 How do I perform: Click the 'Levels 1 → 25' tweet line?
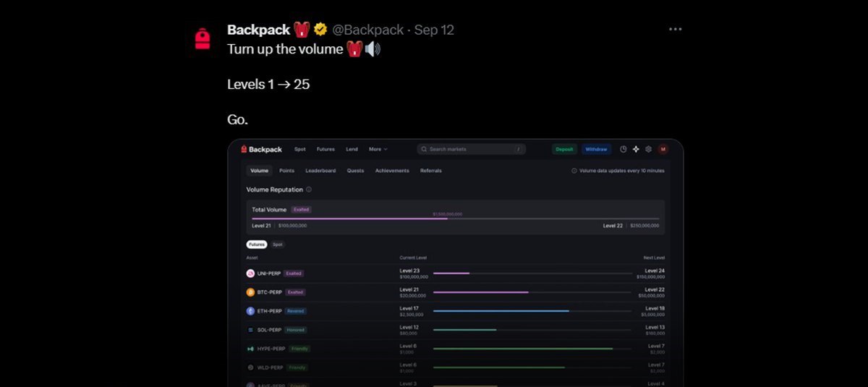(x=268, y=84)
